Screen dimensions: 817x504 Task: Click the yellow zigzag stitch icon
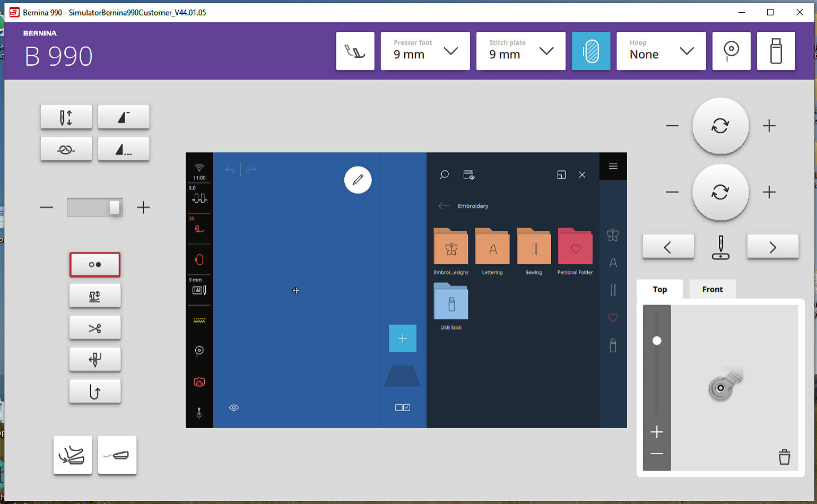tap(199, 321)
